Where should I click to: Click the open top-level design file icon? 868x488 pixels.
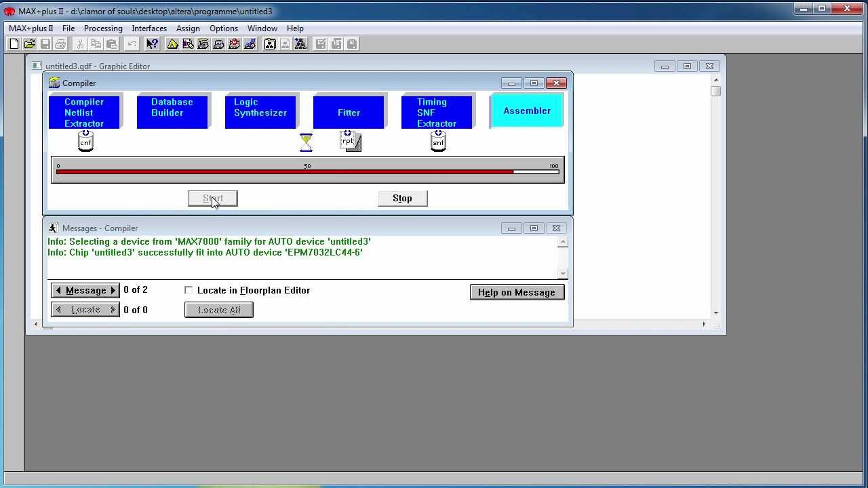click(x=301, y=44)
